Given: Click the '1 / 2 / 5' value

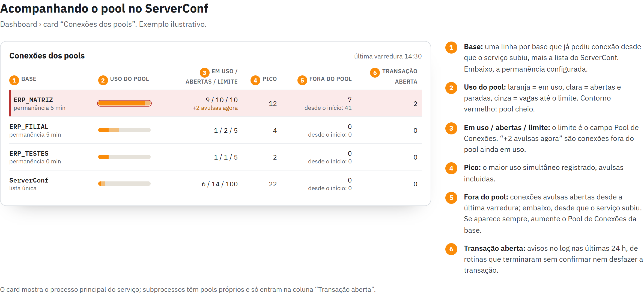Looking at the screenshot, I should click(226, 131).
